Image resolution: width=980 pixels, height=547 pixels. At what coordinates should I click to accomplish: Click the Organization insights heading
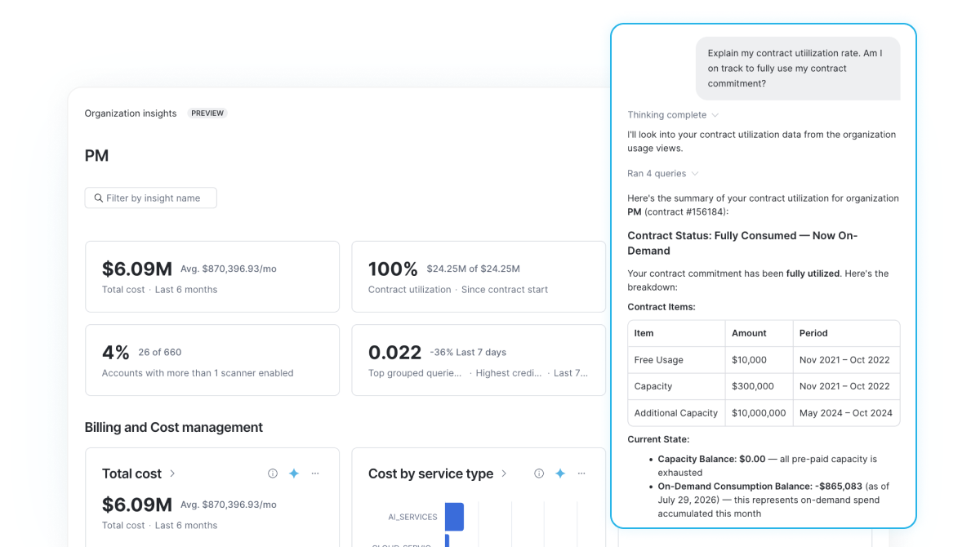[131, 113]
